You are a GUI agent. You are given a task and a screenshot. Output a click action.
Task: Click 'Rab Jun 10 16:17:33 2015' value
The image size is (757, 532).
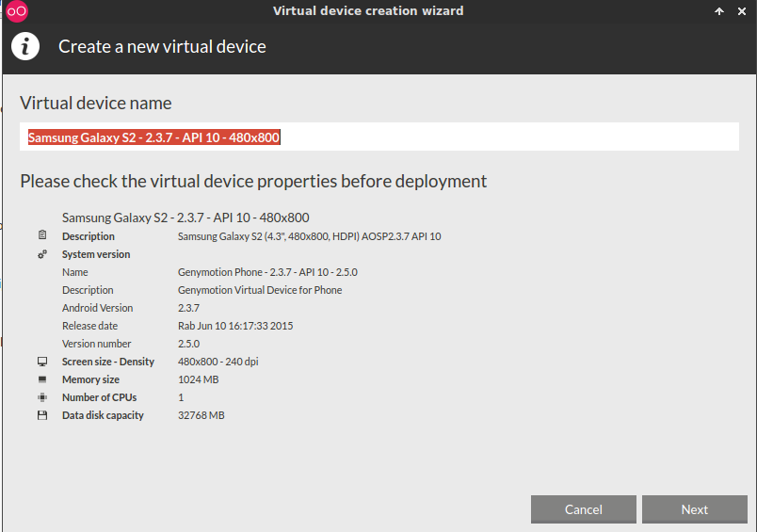[235, 326]
